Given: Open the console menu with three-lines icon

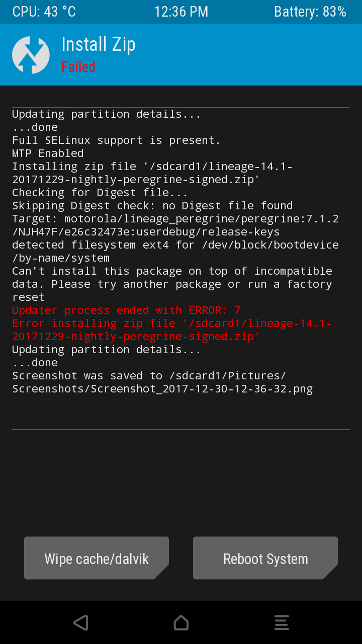Looking at the screenshot, I should [282, 622].
